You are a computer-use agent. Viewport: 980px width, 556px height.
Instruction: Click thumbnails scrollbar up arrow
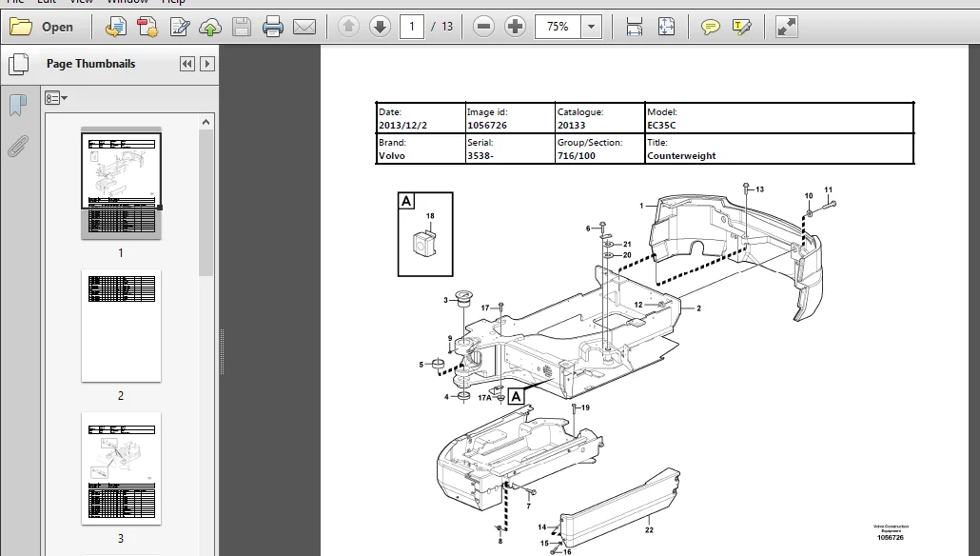click(x=206, y=122)
